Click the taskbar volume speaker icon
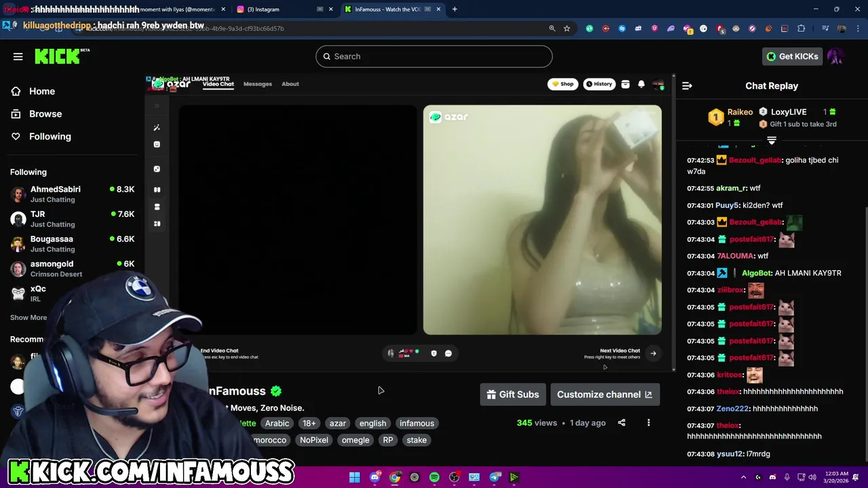 pos(814,477)
